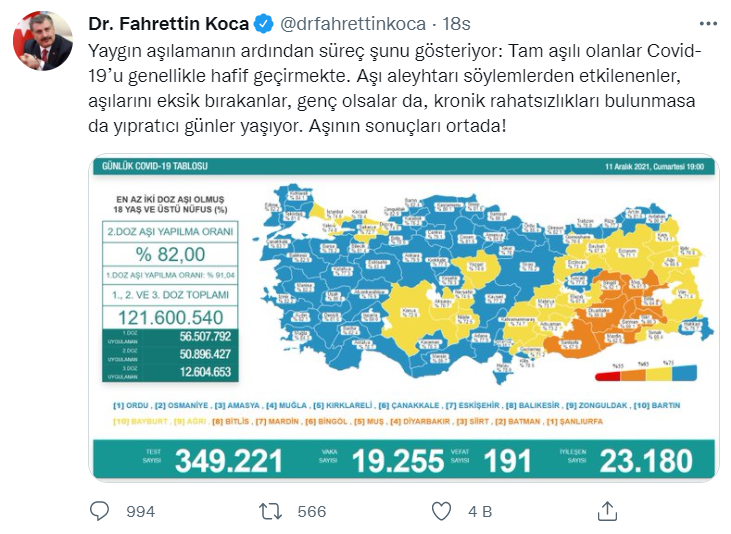Open Dr. Fahrettin Koca's profile picture
Screen dimensions: 731x534
tap(42, 41)
